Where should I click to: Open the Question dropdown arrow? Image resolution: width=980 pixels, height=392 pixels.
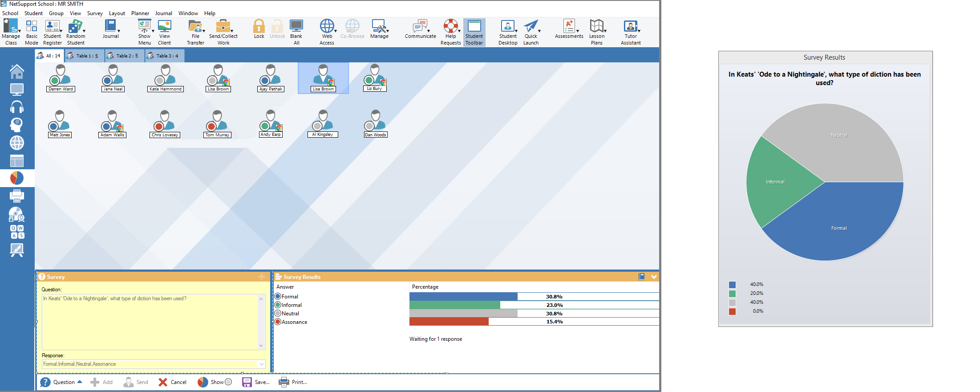pos(80,382)
